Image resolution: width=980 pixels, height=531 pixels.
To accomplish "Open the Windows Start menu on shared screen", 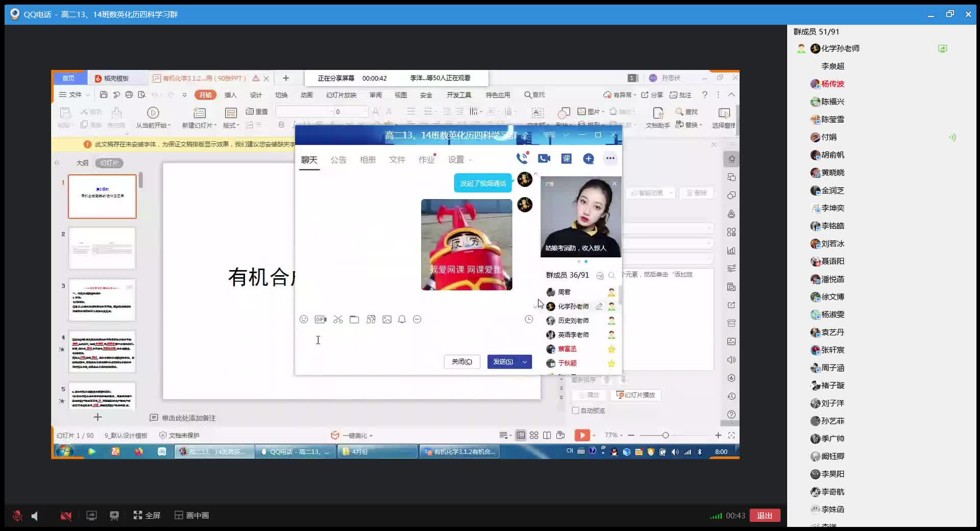I will [x=64, y=451].
